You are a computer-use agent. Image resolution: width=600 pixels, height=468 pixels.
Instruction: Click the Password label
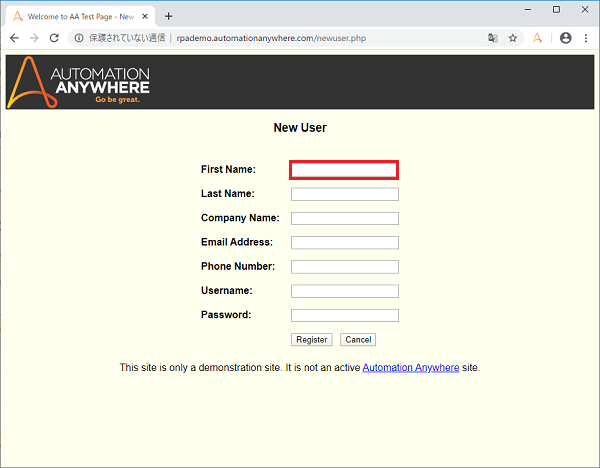coord(226,315)
